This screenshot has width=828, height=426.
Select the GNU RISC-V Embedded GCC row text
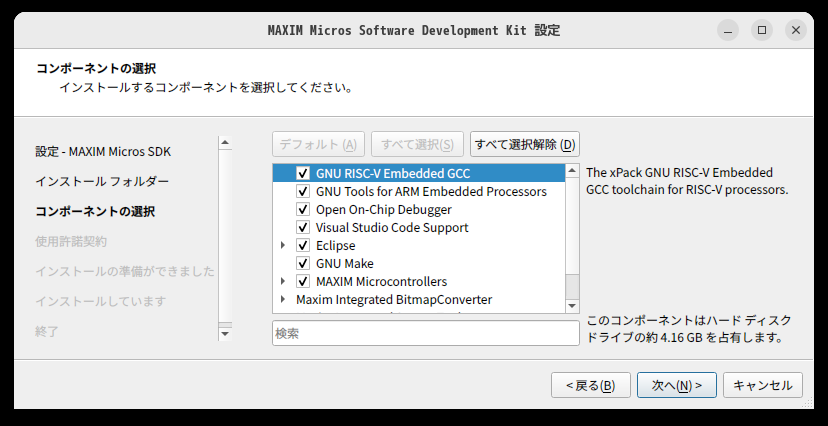tap(393, 173)
